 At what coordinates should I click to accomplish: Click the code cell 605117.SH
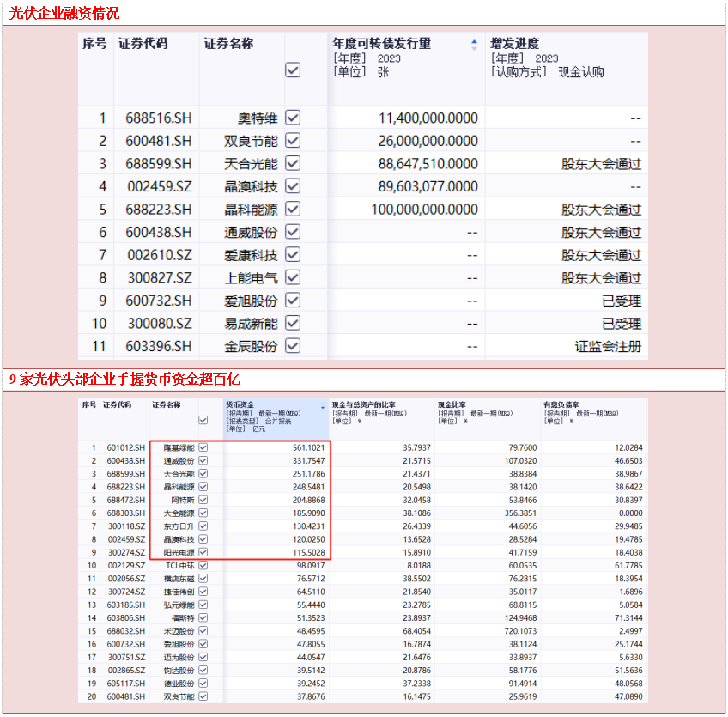(126, 684)
